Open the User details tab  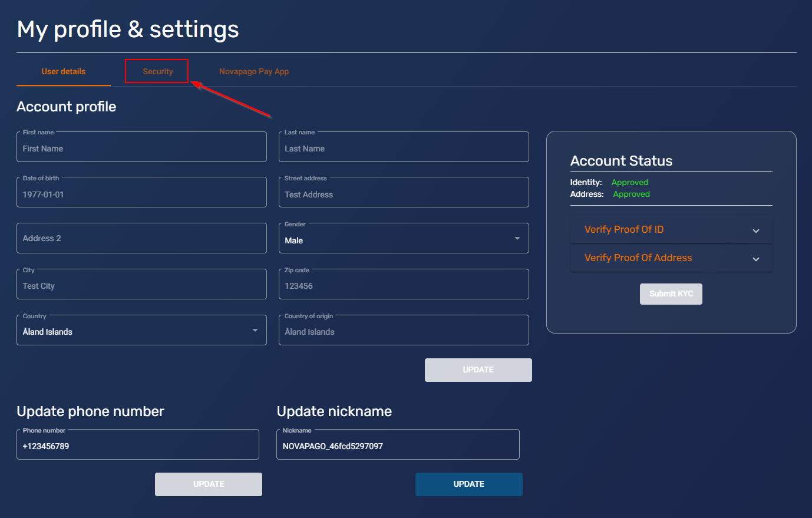point(64,71)
